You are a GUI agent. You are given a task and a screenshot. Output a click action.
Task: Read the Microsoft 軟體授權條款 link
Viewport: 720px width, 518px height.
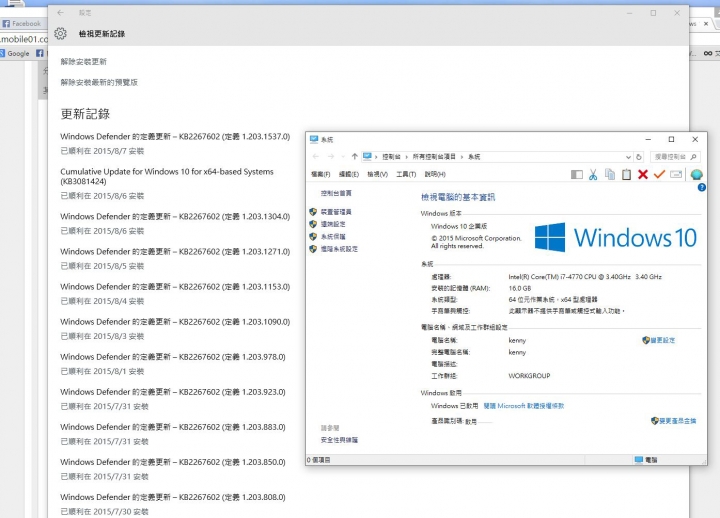coord(523,406)
